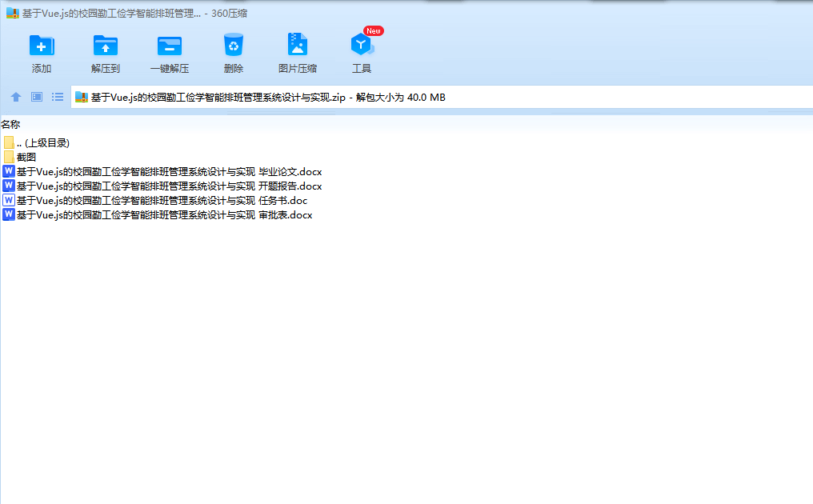Image resolution: width=813 pixels, height=504 pixels.
Task: Click the 添加 (Add) toolbar icon
Action: click(x=42, y=46)
